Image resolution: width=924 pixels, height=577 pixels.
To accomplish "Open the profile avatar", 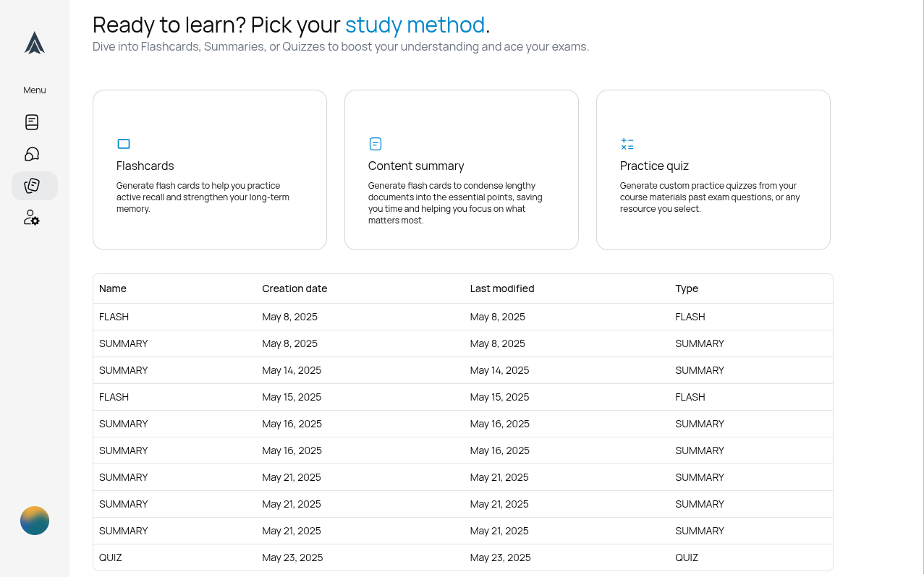I will (x=35, y=521).
